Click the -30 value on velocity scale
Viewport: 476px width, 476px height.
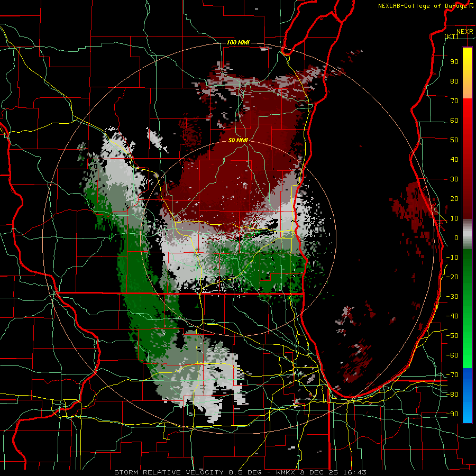(452, 297)
